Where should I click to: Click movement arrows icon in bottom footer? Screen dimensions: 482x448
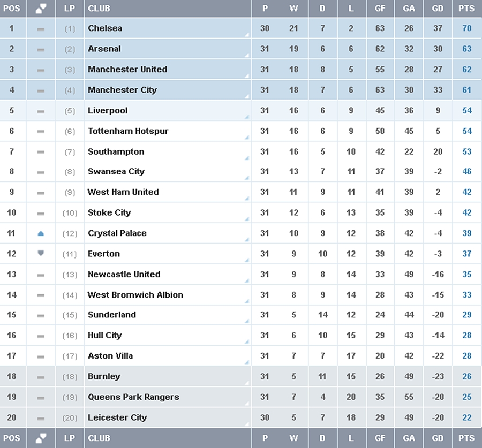point(41,438)
